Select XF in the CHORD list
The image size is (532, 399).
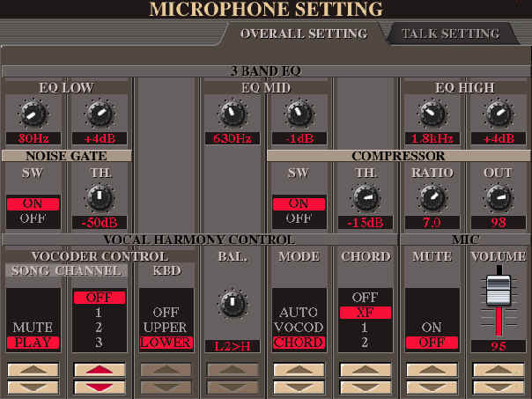tap(366, 313)
